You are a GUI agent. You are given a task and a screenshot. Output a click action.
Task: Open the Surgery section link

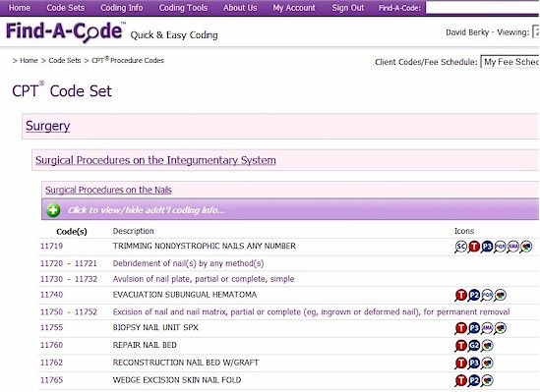point(47,126)
